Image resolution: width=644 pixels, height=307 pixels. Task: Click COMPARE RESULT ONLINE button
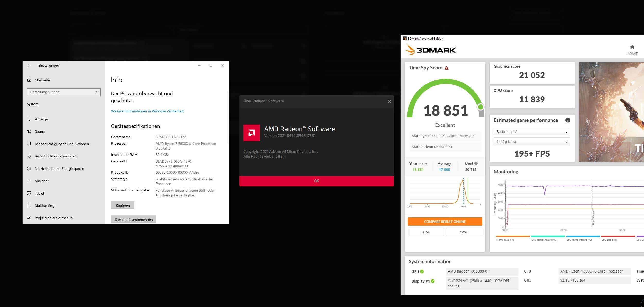pos(445,221)
